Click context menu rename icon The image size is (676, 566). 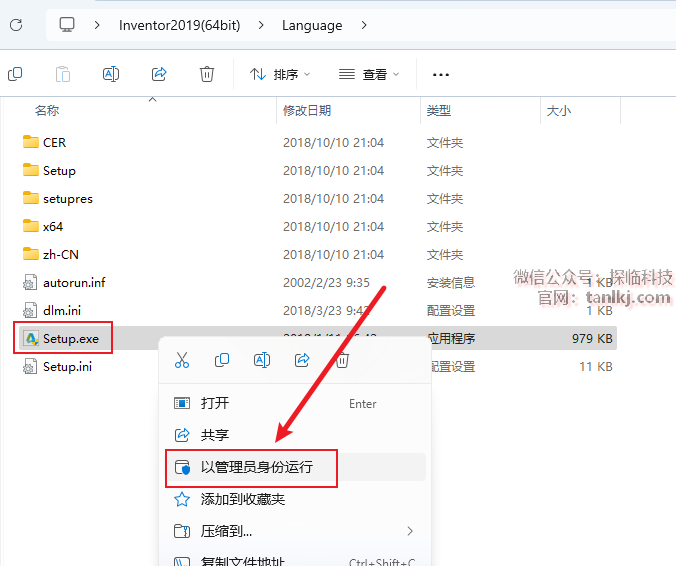click(x=262, y=360)
